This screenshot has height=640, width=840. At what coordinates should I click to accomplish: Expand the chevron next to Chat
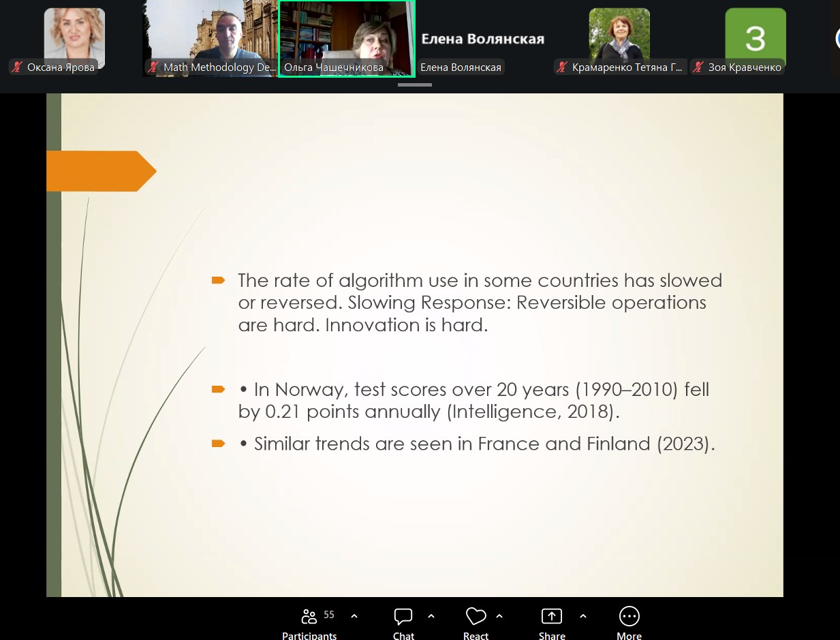(431, 616)
